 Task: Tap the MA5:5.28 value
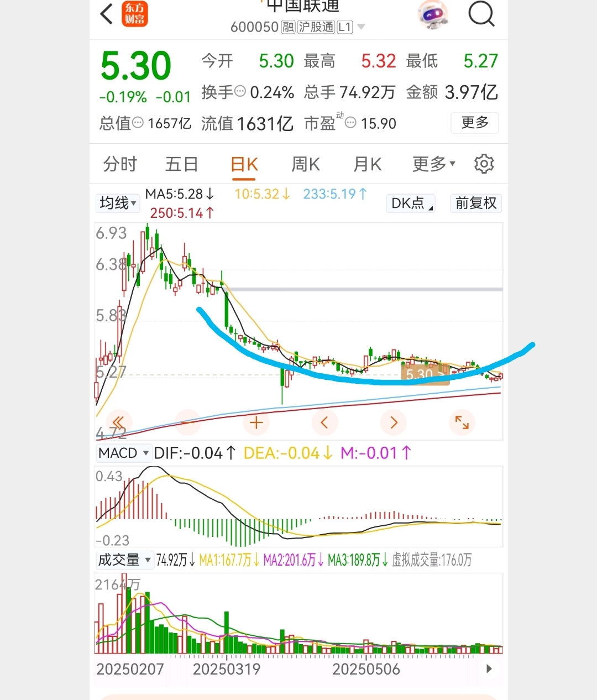180,194
